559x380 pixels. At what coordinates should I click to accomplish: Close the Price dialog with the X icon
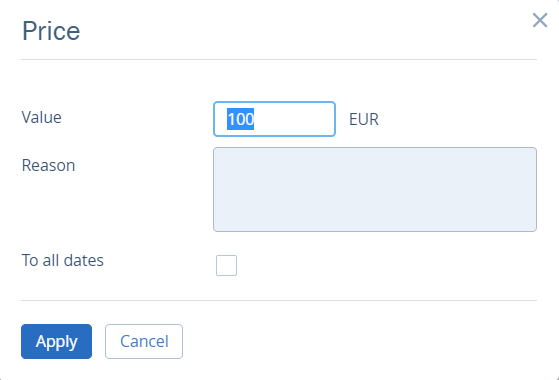click(540, 20)
